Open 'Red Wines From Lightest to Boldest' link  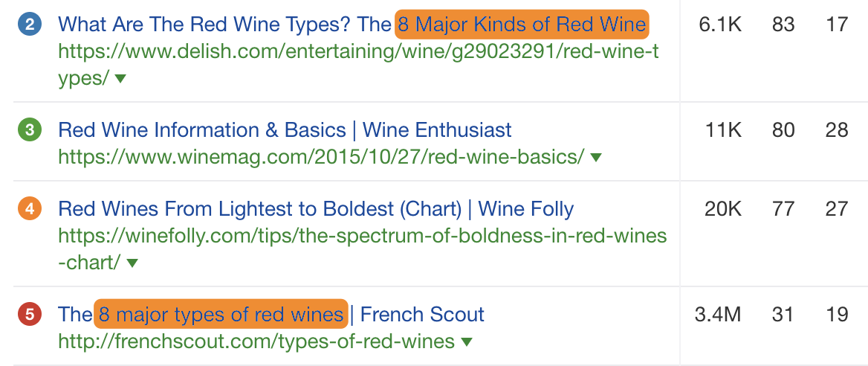[x=316, y=209]
